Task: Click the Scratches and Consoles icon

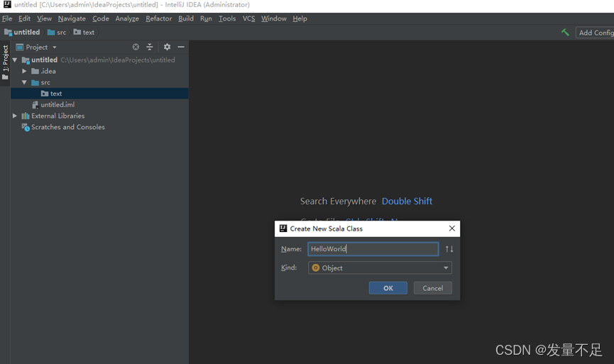Action: pos(26,127)
